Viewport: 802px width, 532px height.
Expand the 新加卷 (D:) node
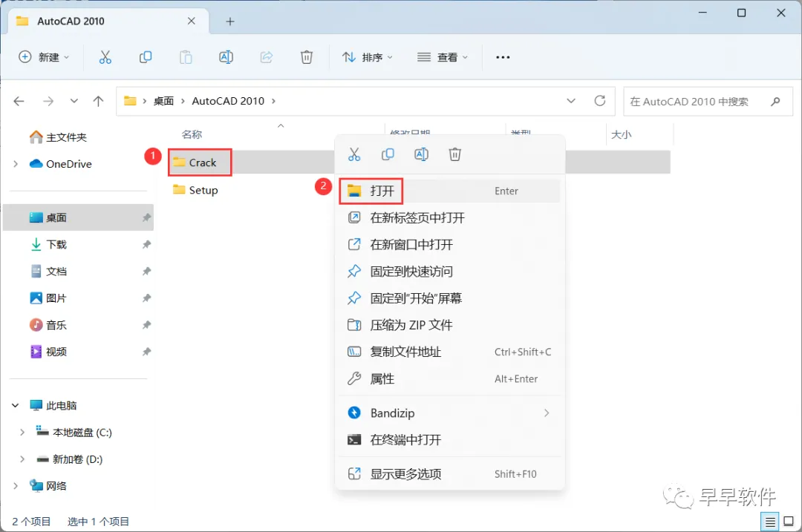point(22,459)
